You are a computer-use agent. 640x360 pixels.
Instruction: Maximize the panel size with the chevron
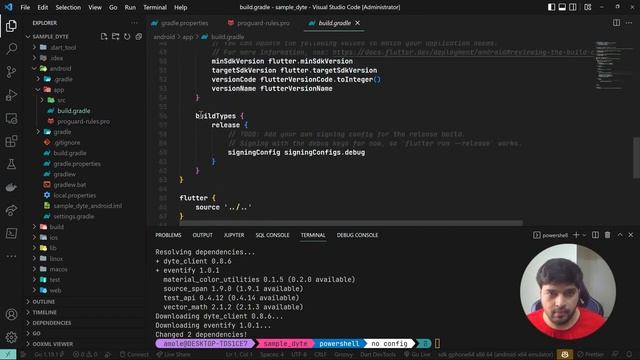point(620,235)
